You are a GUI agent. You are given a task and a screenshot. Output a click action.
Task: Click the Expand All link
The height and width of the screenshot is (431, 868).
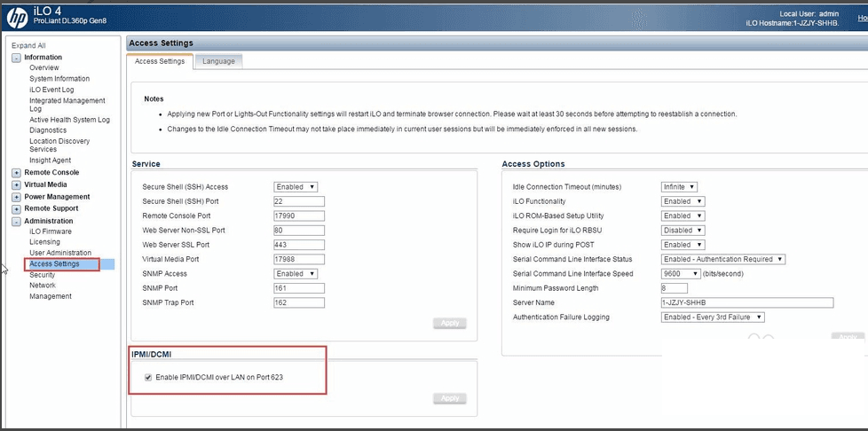pyautogui.click(x=28, y=46)
